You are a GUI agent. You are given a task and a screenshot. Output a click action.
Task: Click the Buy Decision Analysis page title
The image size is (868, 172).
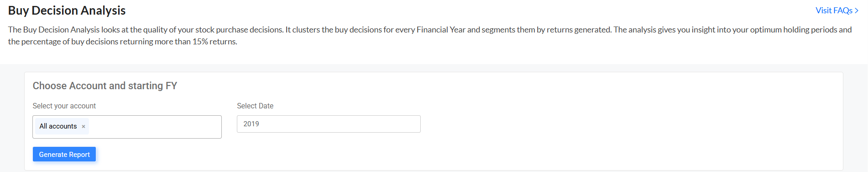67,10
